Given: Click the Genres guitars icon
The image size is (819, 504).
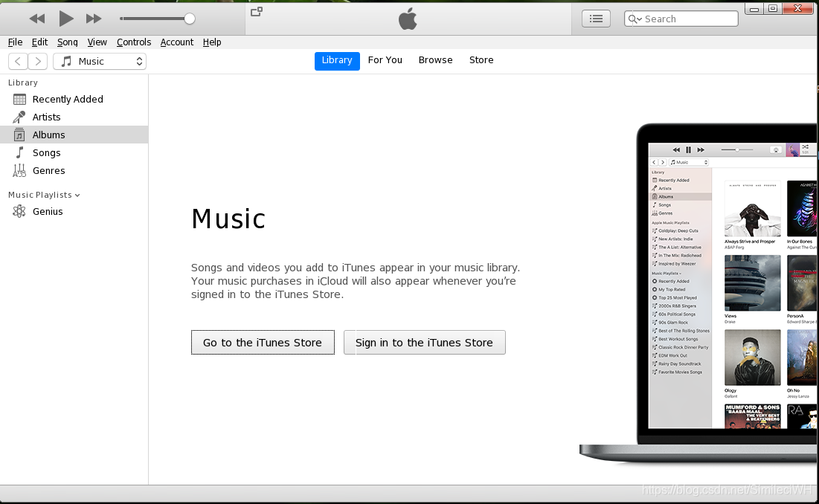Looking at the screenshot, I should (x=19, y=171).
